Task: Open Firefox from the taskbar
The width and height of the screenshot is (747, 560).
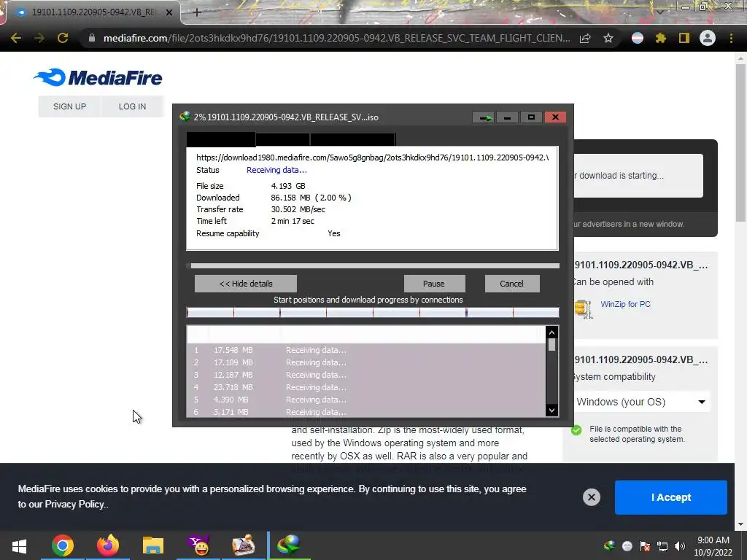Action: pyautogui.click(x=108, y=545)
